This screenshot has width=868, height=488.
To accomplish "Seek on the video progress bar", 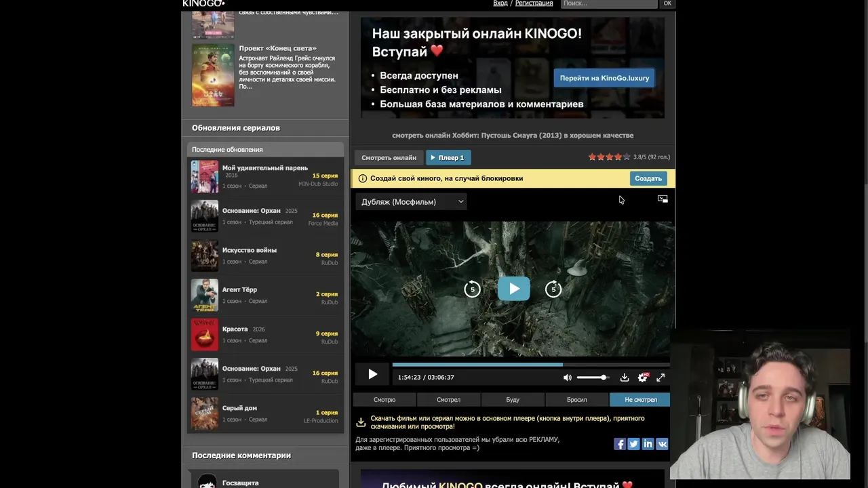I will (531, 365).
